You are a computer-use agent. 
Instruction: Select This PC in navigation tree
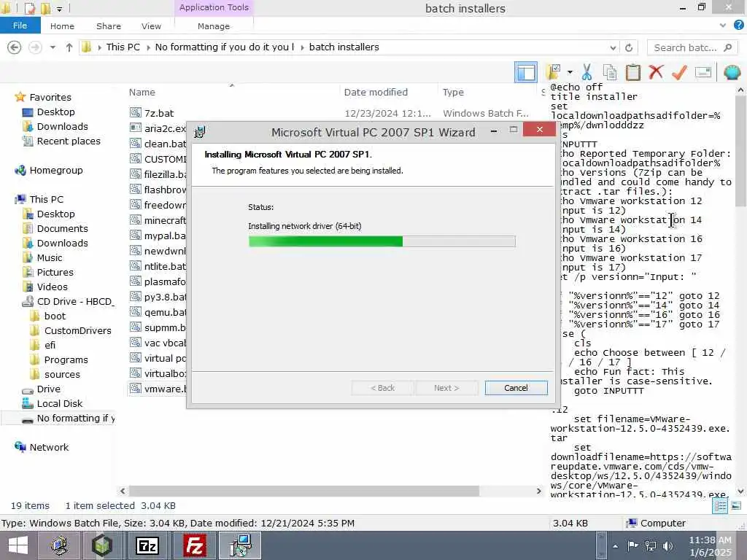point(46,200)
